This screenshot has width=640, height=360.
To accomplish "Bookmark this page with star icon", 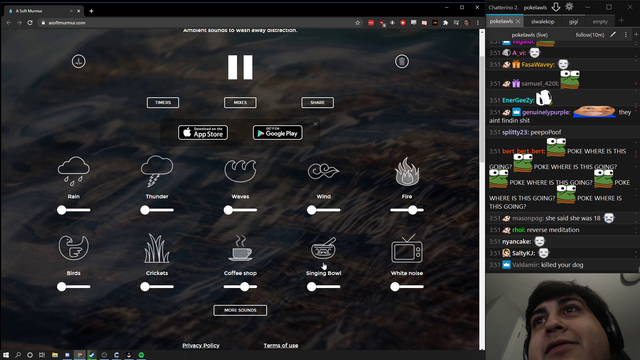I will [x=358, y=23].
